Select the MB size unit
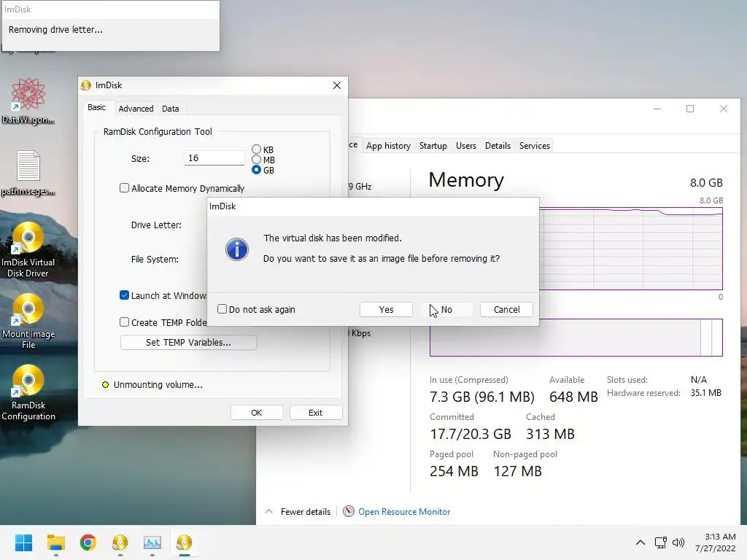 [256, 160]
